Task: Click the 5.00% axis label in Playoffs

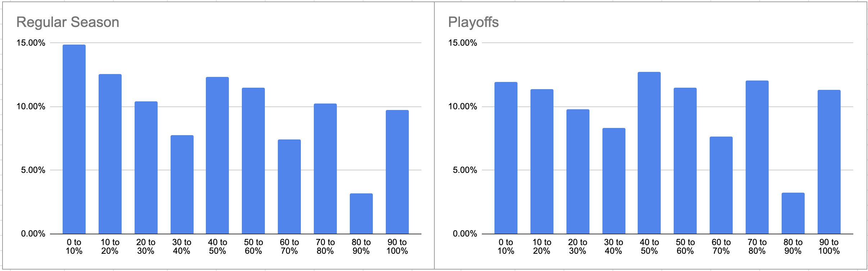Action: coord(465,170)
